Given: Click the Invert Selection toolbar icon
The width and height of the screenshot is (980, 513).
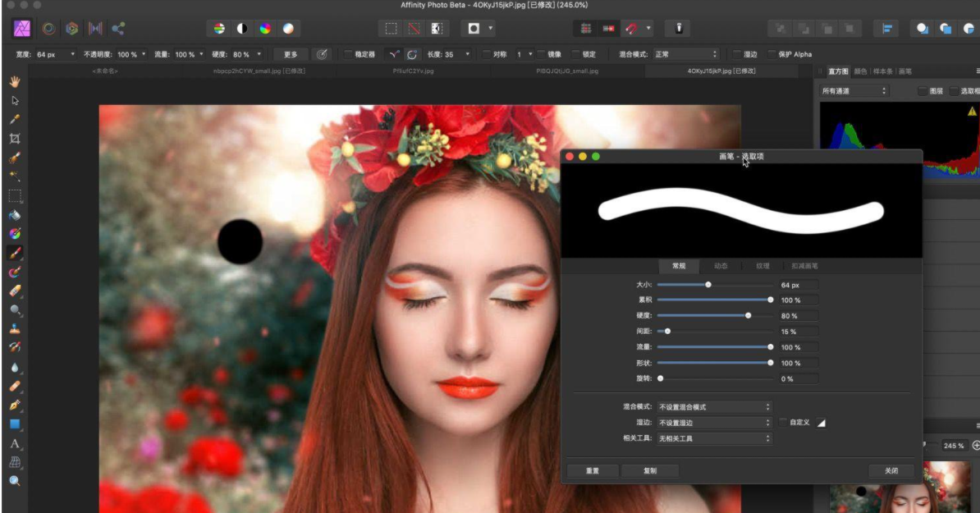Looking at the screenshot, I should [437, 28].
